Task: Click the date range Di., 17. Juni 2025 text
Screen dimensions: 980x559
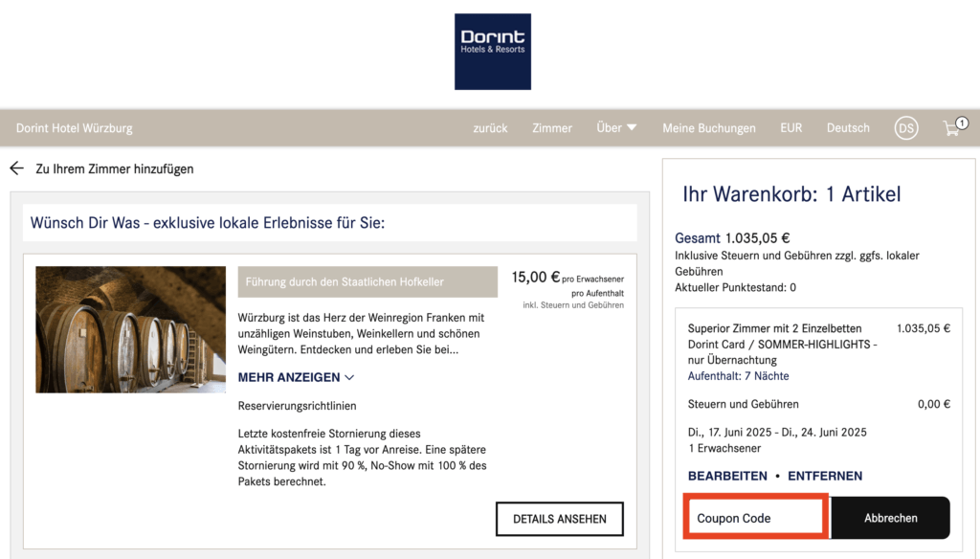Action: 777,432
